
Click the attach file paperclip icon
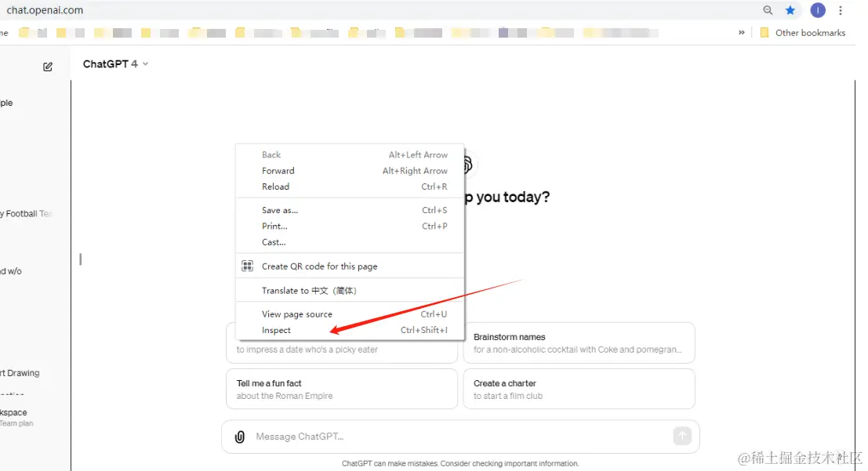click(240, 437)
